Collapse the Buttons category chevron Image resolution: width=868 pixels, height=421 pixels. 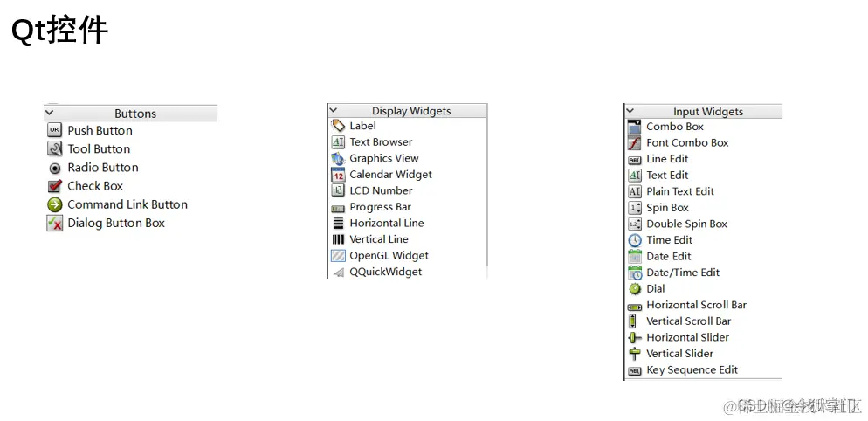pyautogui.click(x=49, y=113)
